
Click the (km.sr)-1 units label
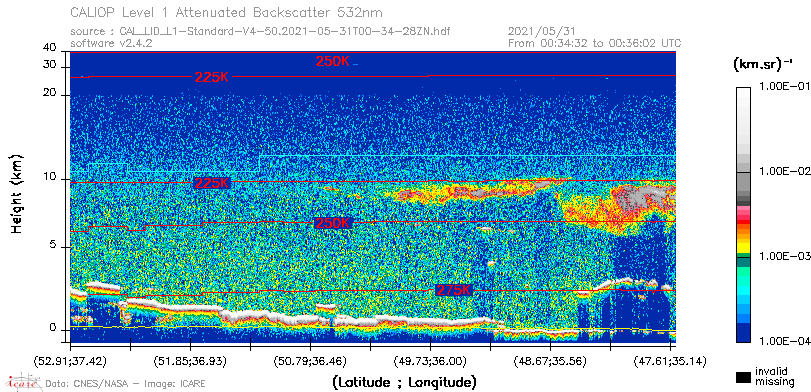tap(763, 65)
